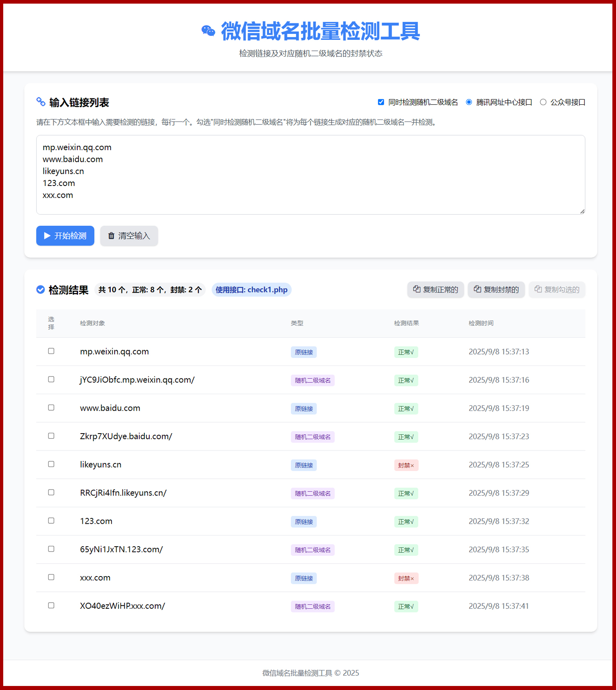
Task: Click the greyed-out 复制勾选的 button
Action: coord(557,289)
